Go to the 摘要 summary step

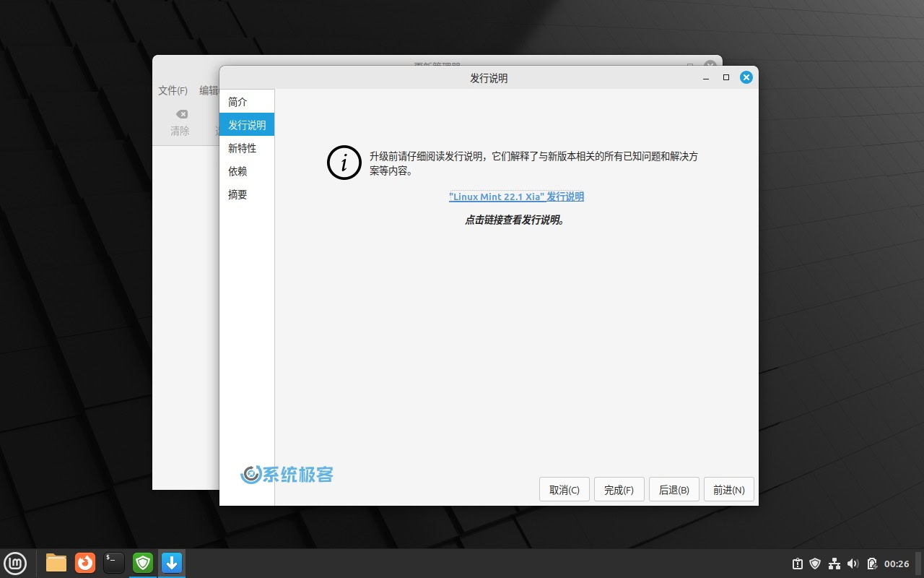247,194
